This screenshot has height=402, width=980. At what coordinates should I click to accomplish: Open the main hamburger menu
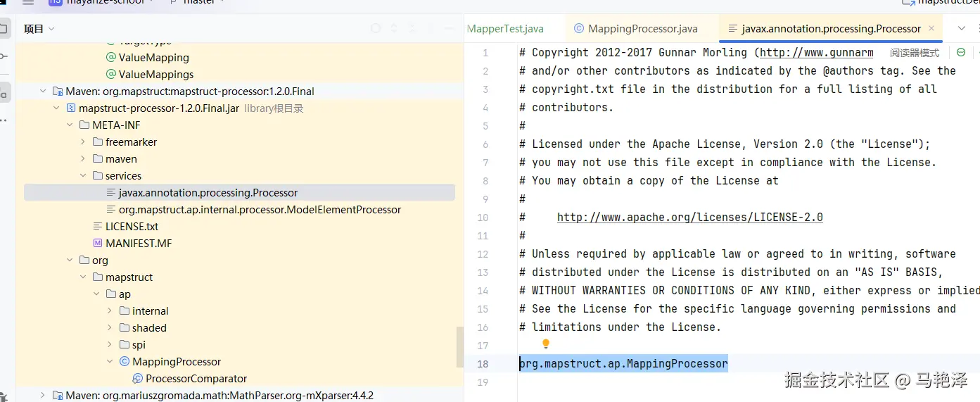click(x=27, y=2)
